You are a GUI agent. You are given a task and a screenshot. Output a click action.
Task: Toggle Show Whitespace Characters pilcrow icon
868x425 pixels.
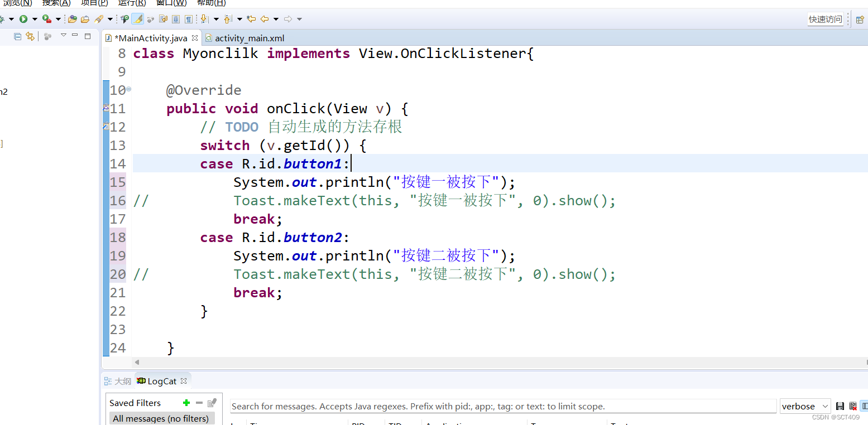coord(189,19)
